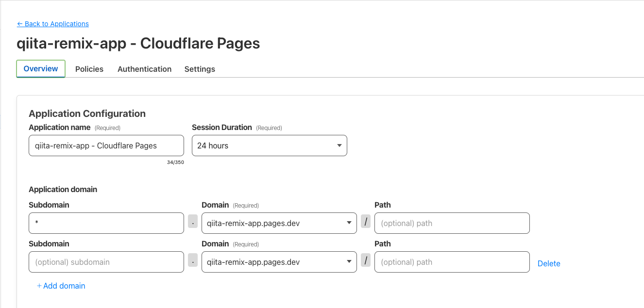This screenshot has width=644, height=308.
Task: Click the first row optional Path field
Action: [x=452, y=223]
